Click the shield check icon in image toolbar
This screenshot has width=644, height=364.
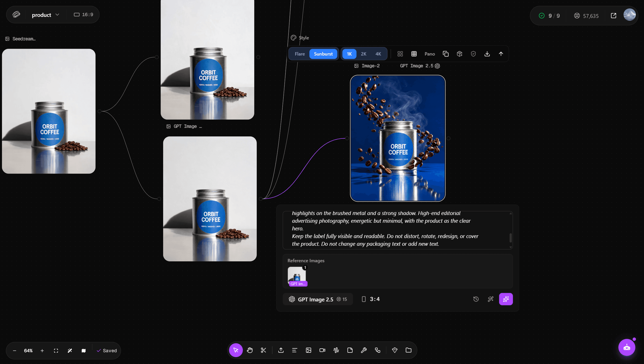point(473,54)
